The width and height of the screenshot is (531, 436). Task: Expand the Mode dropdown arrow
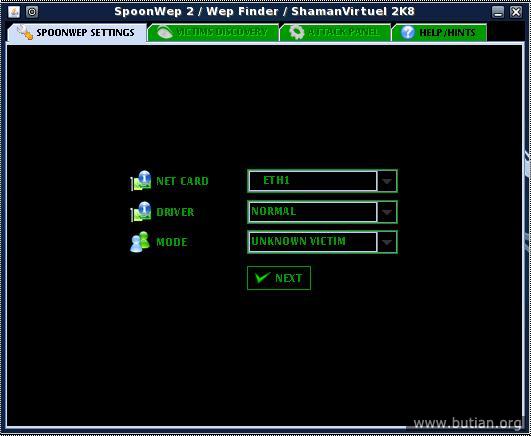click(x=387, y=242)
